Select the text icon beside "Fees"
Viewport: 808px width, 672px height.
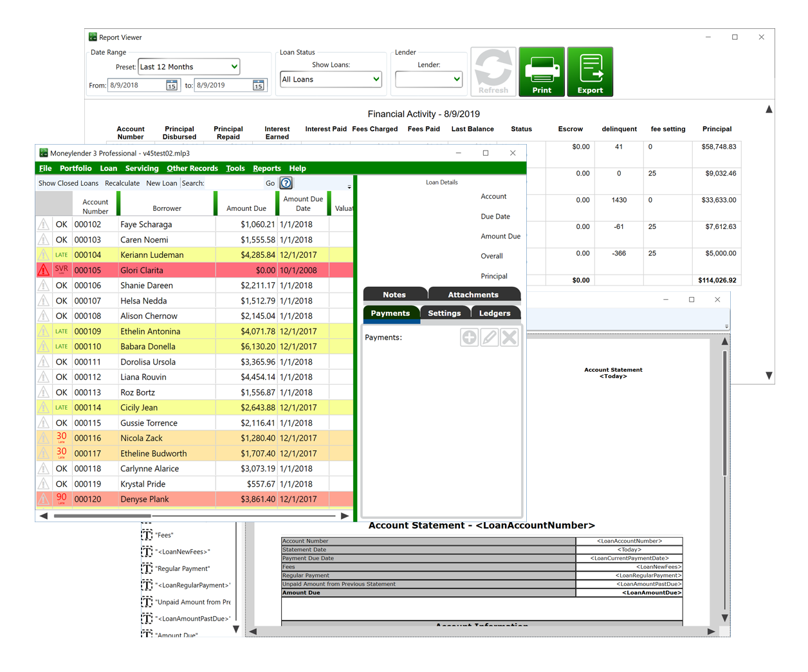147,535
